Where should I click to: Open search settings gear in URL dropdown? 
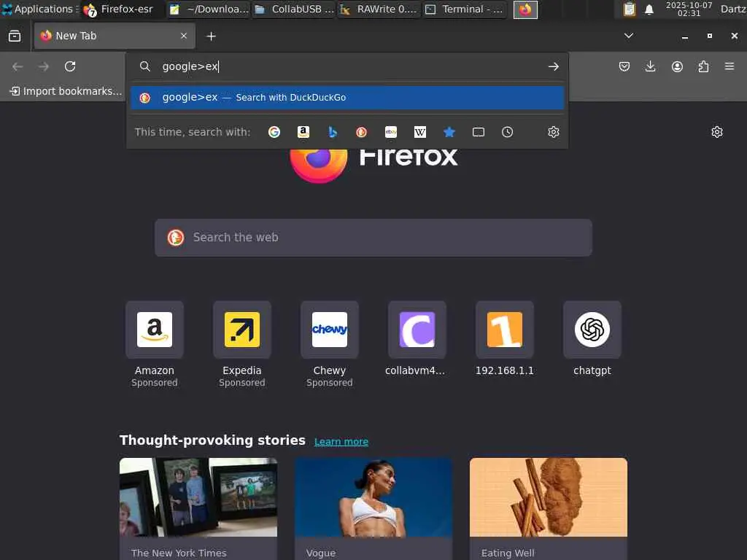pyautogui.click(x=554, y=132)
